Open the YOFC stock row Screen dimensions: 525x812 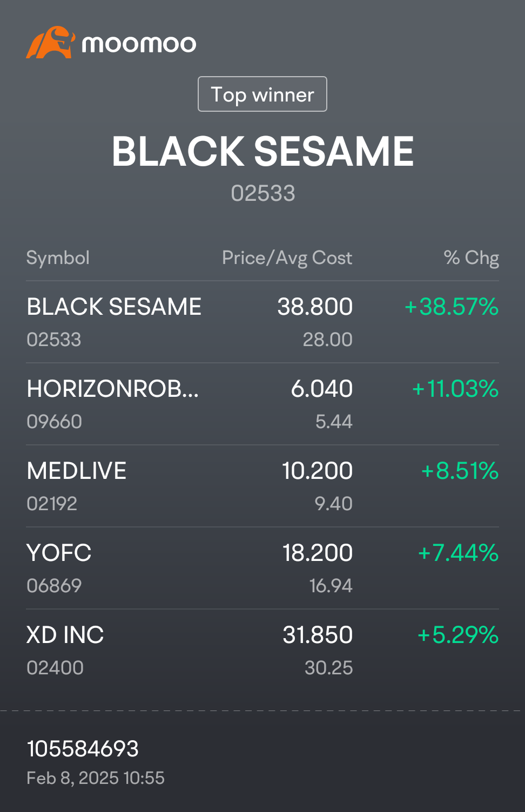pyautogui.click(x=262, y=569)
